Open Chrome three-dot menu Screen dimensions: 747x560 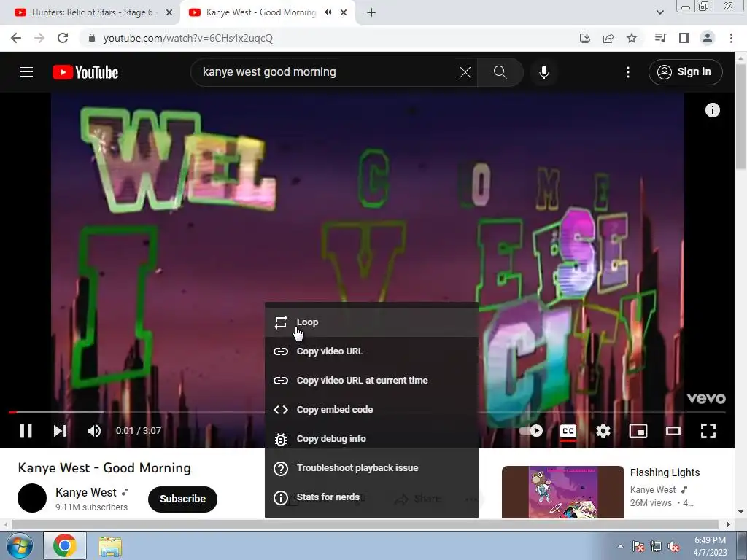(x=731, y=38)
